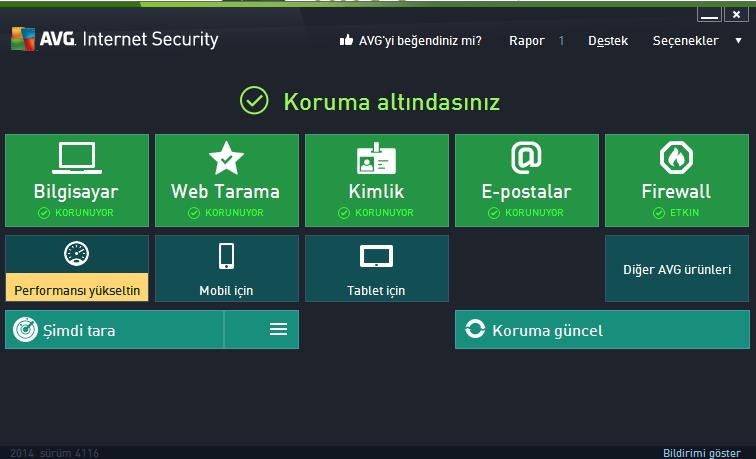Open the Bilgisayar laptop icon tile

[77, 158]
